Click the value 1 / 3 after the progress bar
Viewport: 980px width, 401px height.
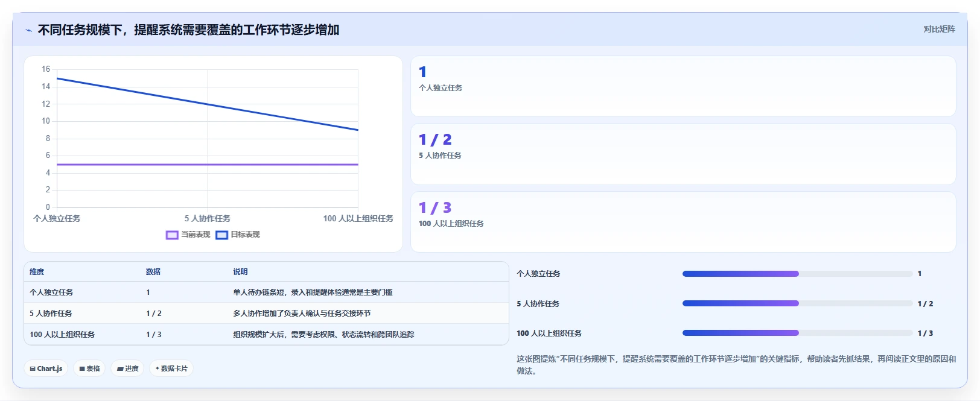click(925, 333)
